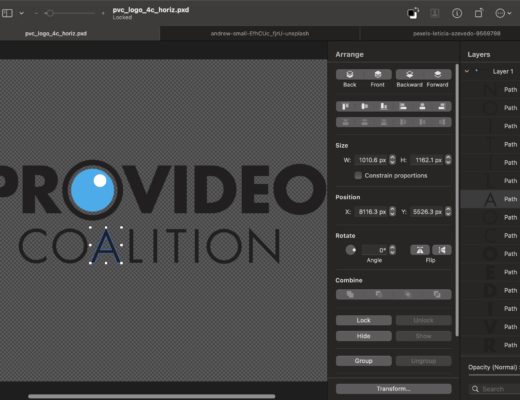Click the Group button
The image size is (520, 400).
tap(364, 361)
